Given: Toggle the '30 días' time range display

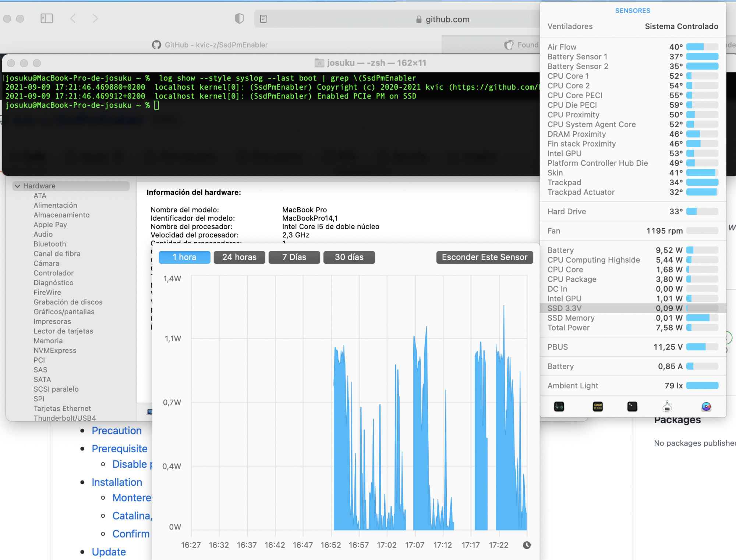Looking at the screenshot, I should [348, 257].
